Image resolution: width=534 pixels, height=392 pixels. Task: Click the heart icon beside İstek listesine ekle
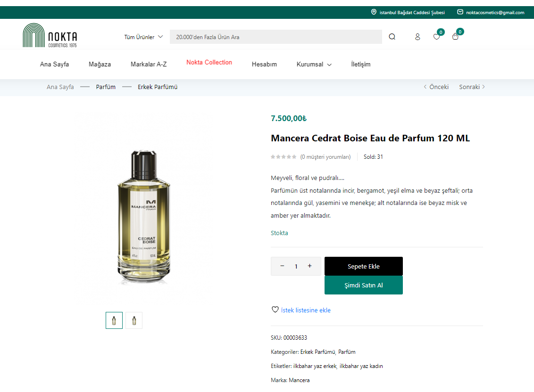coord(275,310)
